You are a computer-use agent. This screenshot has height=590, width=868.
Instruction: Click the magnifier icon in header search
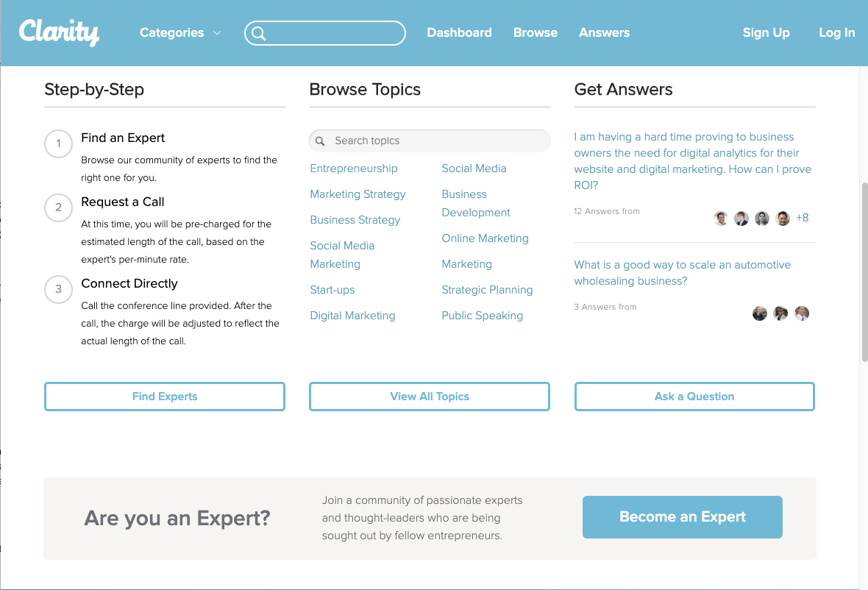click(258, 33)
